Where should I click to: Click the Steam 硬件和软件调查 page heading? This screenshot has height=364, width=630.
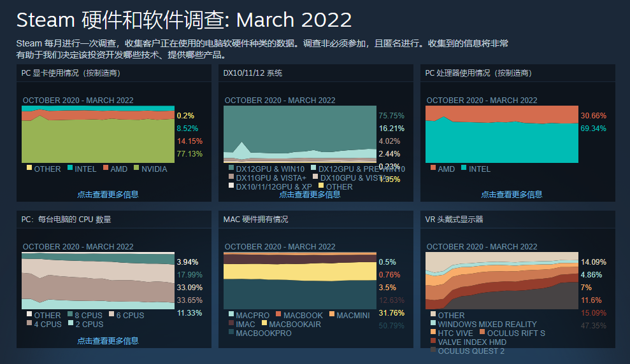point(184,20)
